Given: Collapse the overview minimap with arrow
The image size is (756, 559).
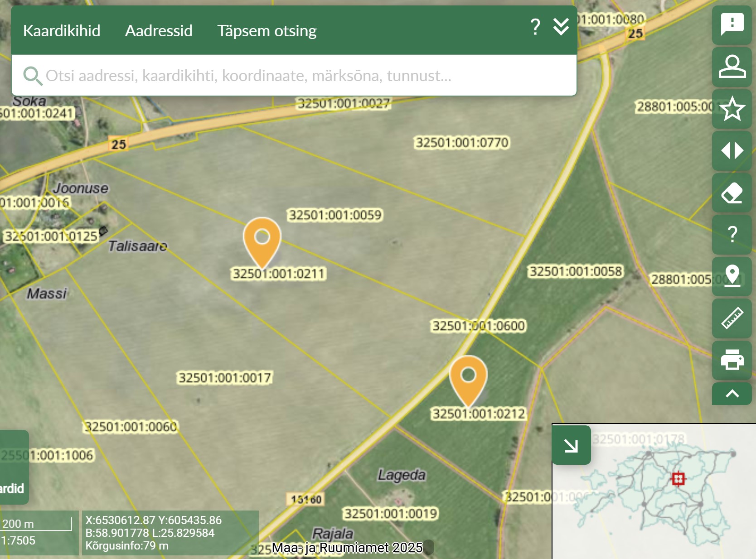Looking at the screenshot, I should (571, 445).
